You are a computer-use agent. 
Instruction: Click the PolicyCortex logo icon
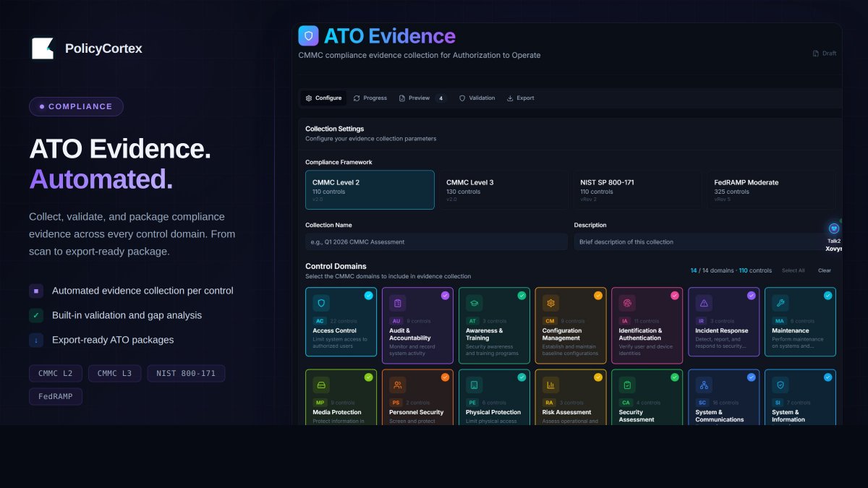click(x=43, y=48)
